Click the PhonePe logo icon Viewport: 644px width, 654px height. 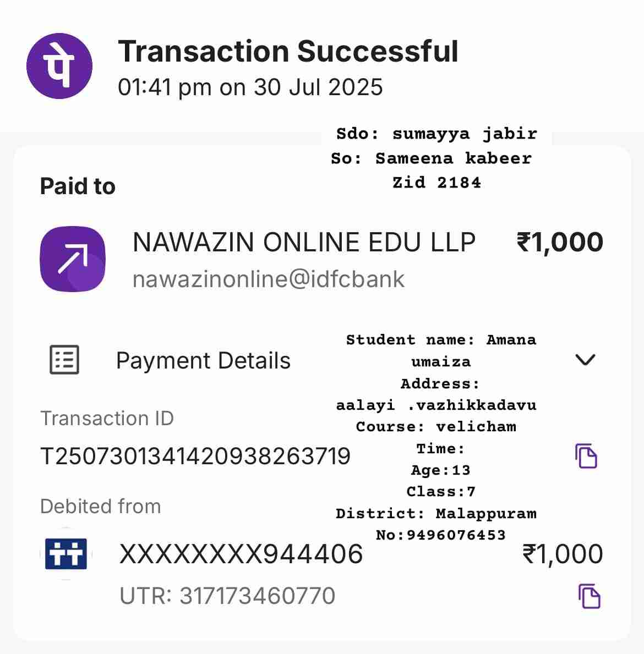tap(59, 67)
